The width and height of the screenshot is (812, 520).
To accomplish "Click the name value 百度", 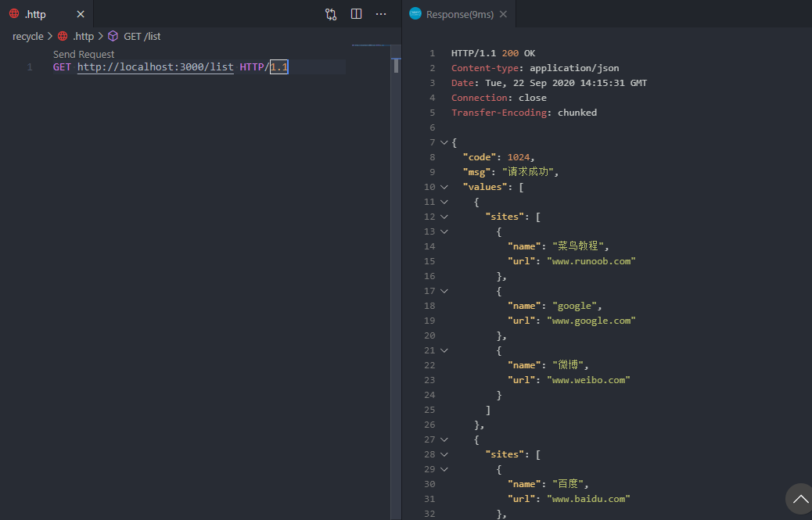I will [568, 484].
